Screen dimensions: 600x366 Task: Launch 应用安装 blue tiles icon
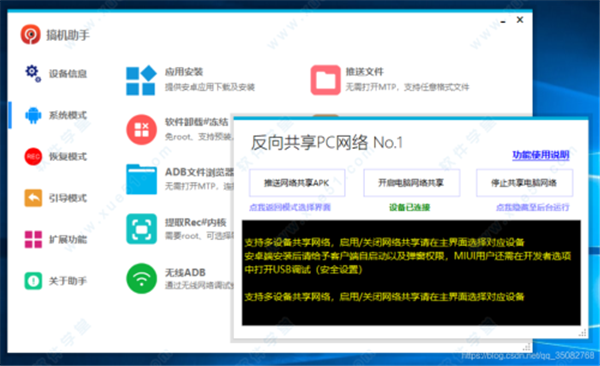141,80
